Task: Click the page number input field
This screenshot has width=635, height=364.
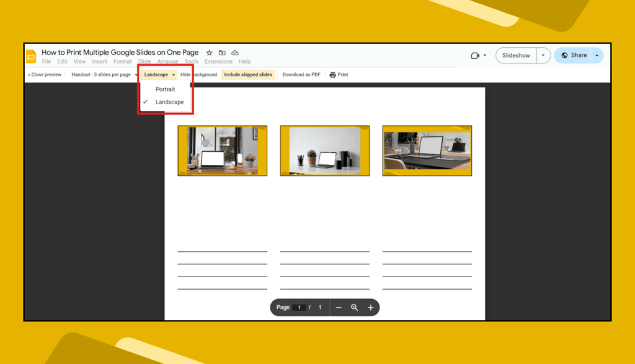Action: click(x=300, y=308)
